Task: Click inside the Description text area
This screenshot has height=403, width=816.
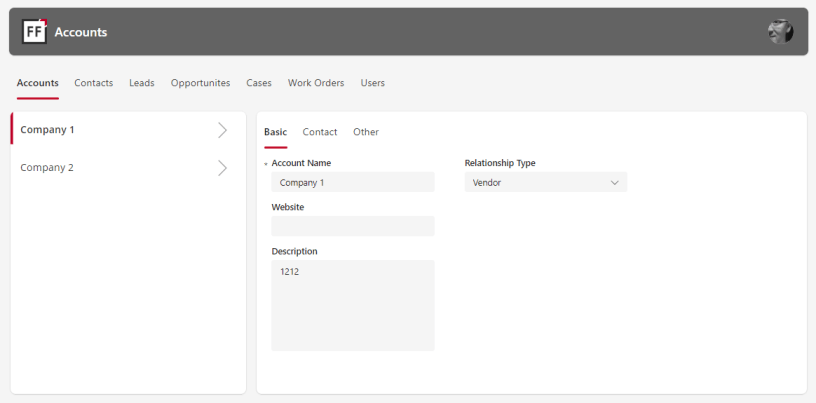Action: pos(352,305)
